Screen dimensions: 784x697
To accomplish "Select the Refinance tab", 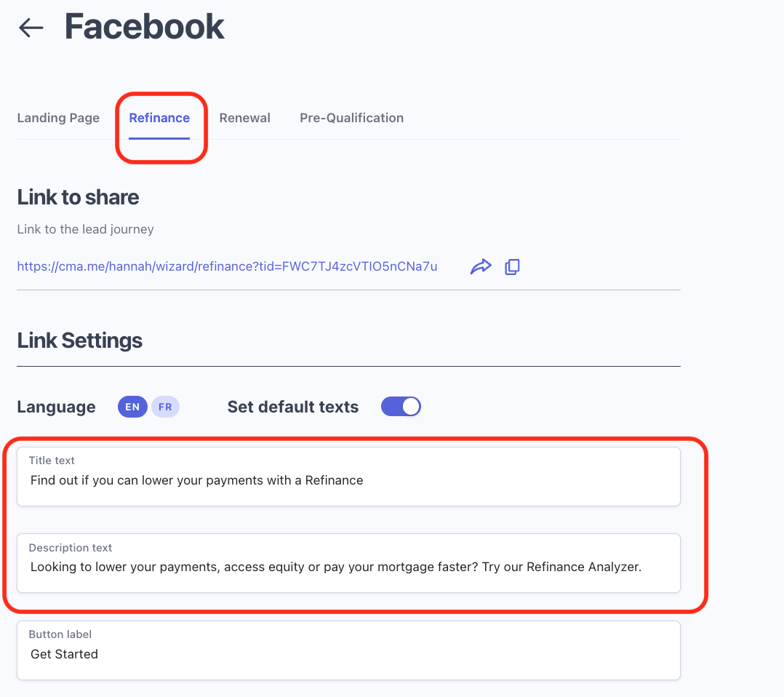I will click(x=159, y=118).
